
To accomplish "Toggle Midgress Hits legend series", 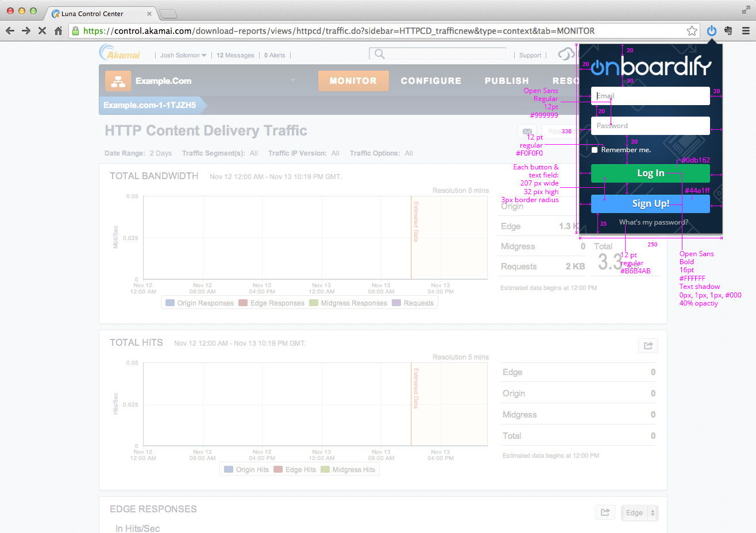I will tap(348, 470).
